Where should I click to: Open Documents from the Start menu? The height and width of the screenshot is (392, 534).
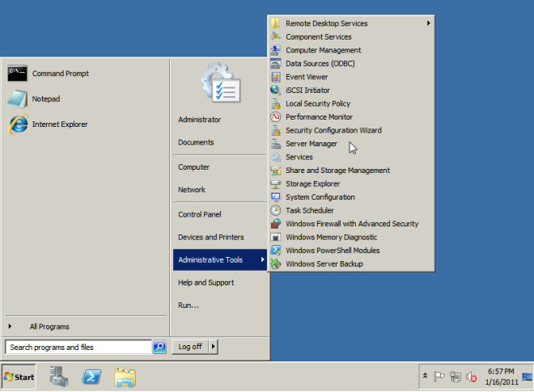(196, 142)
